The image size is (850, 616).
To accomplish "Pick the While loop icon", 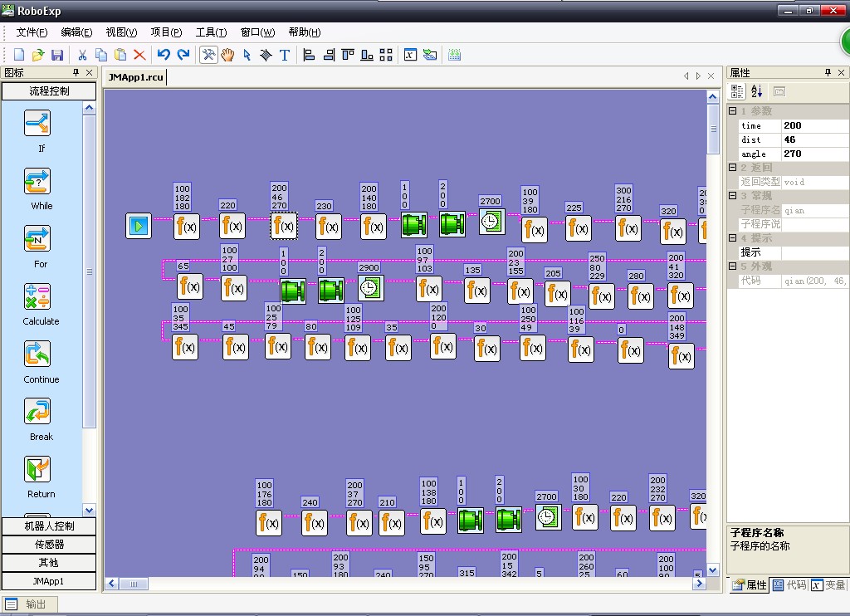I will (38, 181).
